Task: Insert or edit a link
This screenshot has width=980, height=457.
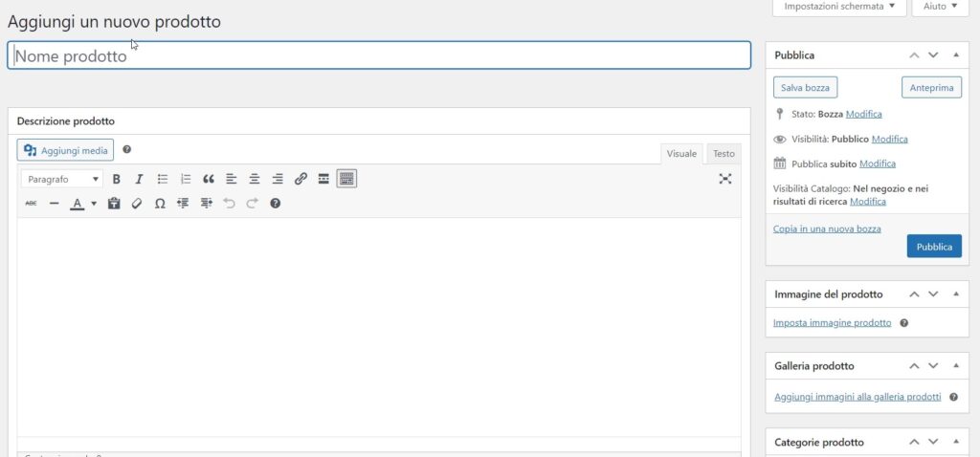Action: coord(301,179)
